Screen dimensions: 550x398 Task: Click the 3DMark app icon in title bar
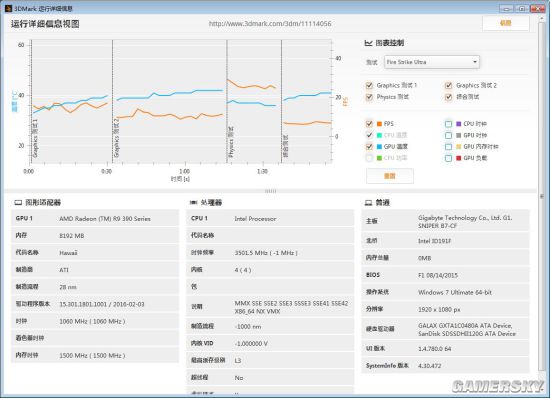(x=8, y=8)
